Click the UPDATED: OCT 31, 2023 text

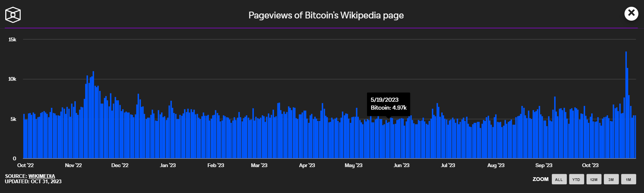click(33, 182)
